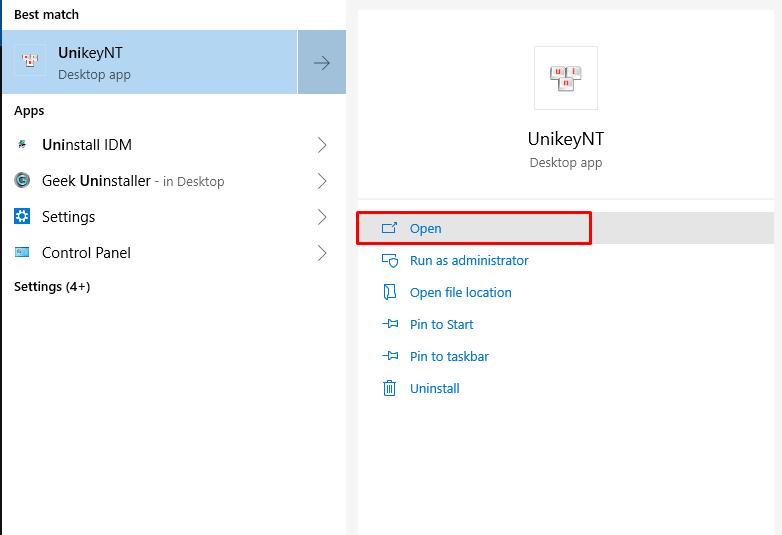Show more Settings (4+) results
This screenshot has width=782, height=535.
(52, 287)
